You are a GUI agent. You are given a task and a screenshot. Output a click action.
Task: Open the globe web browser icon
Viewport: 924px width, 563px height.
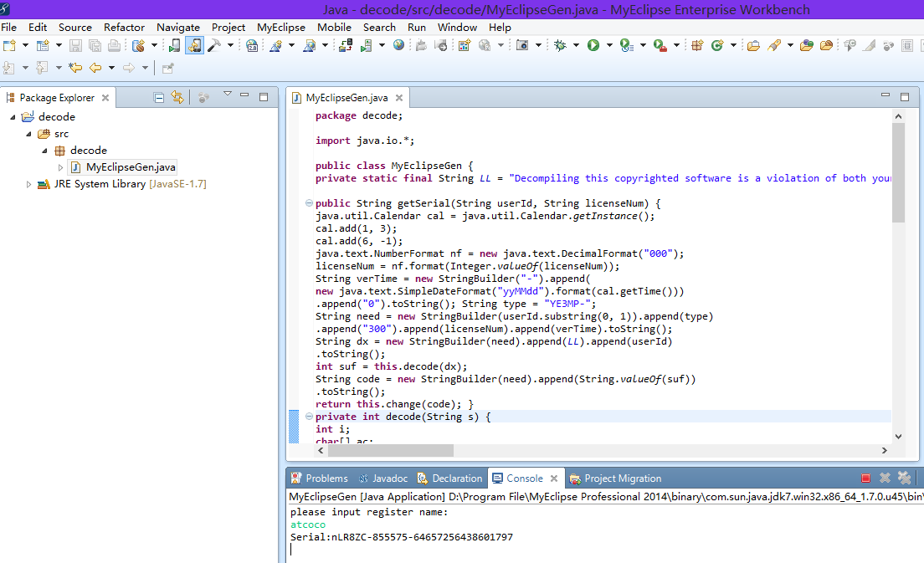(399, 45)
